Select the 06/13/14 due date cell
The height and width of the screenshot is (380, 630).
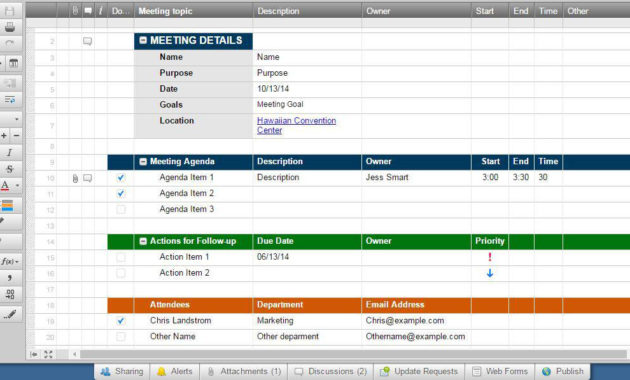307,257
